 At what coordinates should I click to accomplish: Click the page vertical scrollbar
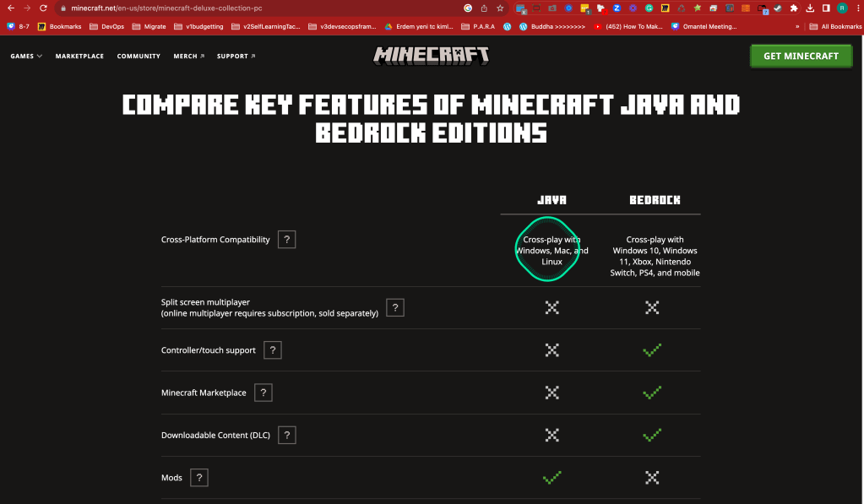point(861,270)
